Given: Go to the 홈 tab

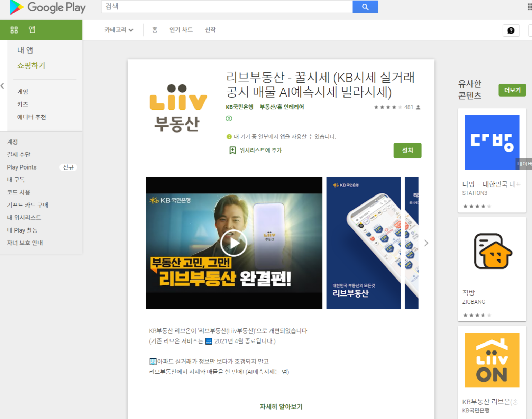Looking at the screenshot, I should pos(155,30).
